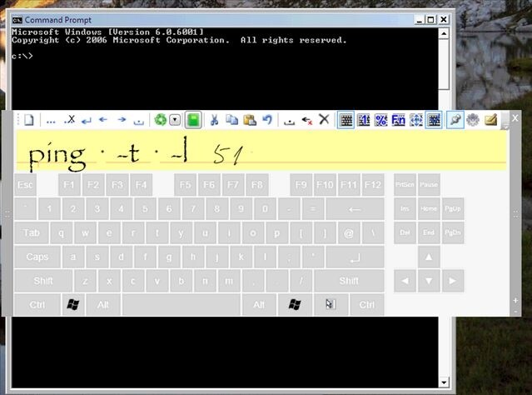The width and height of the screenshot is (532, 395).
Task: Toggle the percent symbols keypad icon
Action: coord(381,120)
